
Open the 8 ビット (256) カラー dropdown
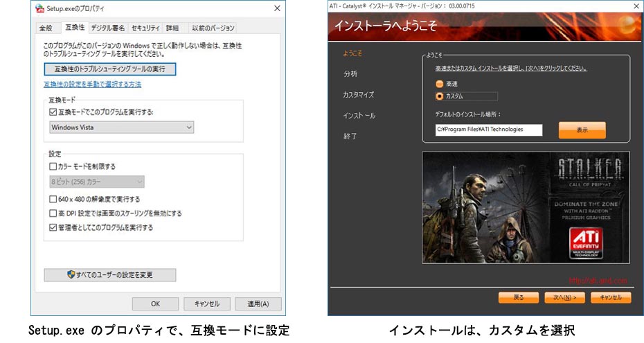click(x=97, y=182)
